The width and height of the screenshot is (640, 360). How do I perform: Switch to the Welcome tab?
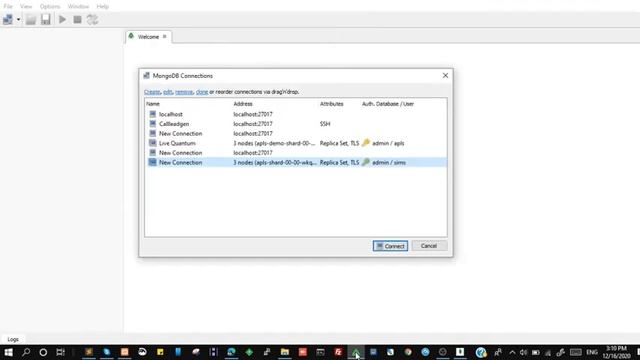[x=148, y=37]
